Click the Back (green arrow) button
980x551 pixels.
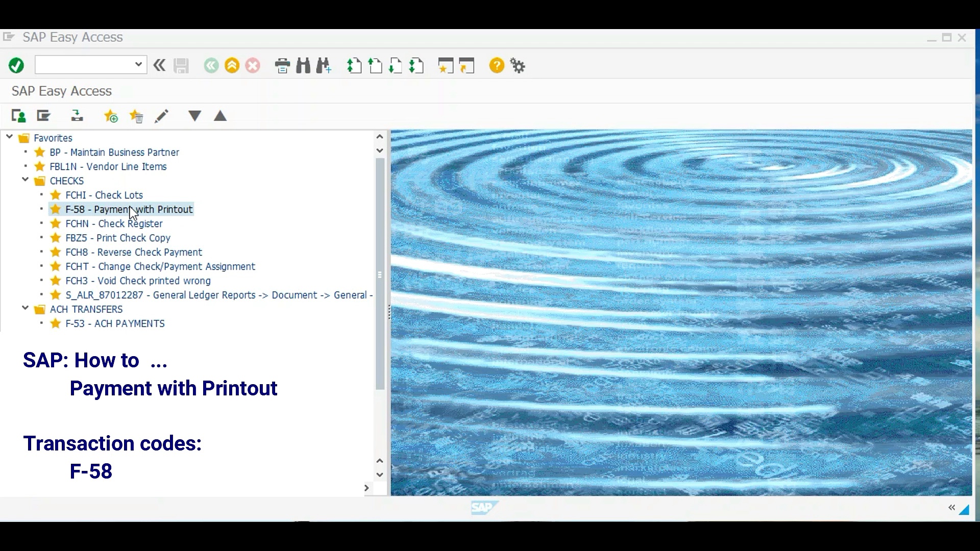pyautogui.click(x=211, y=65)
